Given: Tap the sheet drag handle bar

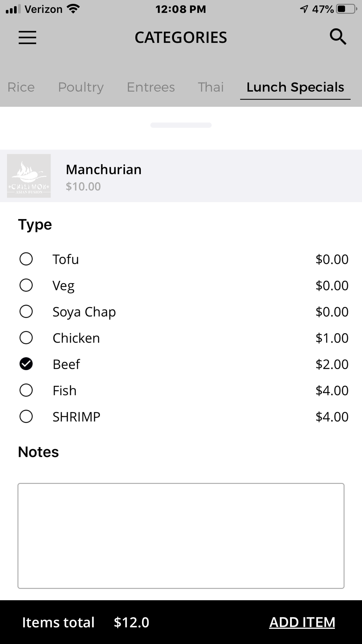Looking at the screenshot, I should coord(181,125).
